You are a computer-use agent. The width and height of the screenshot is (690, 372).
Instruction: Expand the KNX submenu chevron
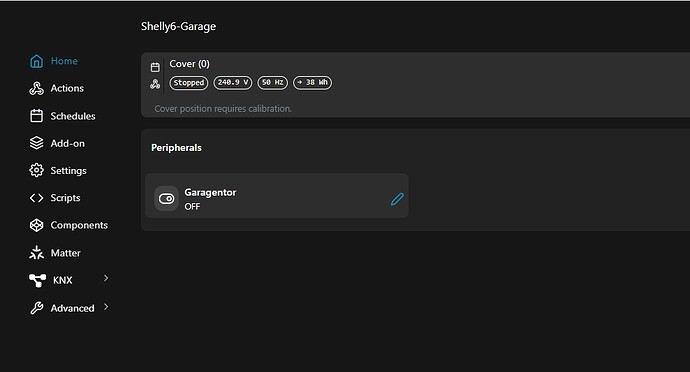tap(106, 278)
